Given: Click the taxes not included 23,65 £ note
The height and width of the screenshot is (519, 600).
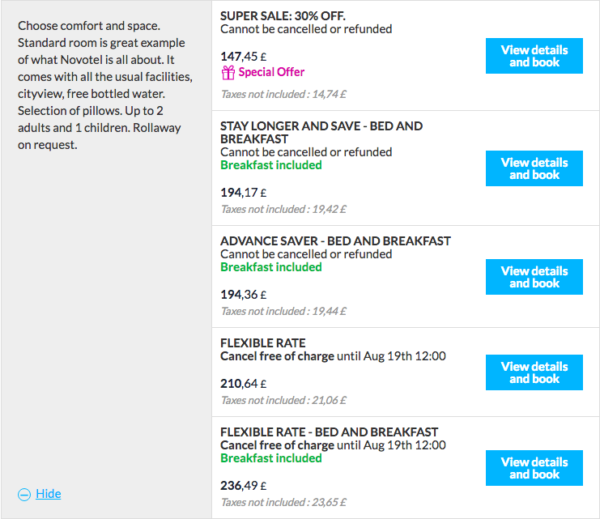Looking at the screenshot, I should point(283,502).
